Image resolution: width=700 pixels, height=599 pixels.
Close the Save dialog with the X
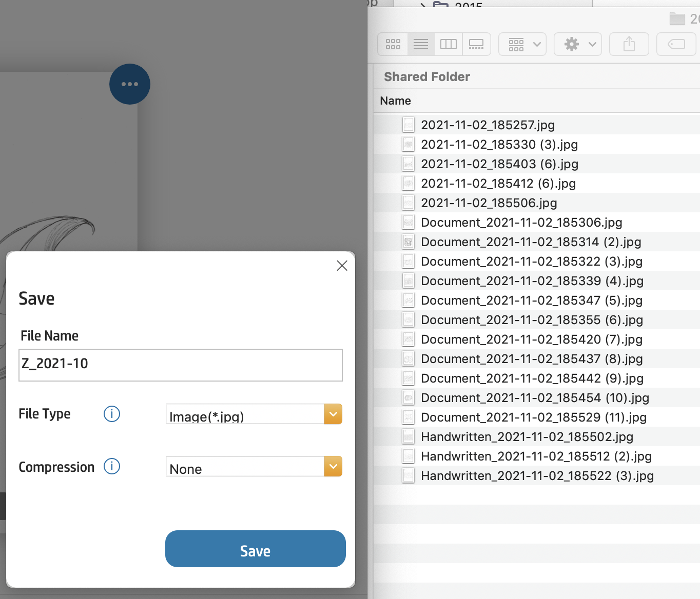[342, 266]
